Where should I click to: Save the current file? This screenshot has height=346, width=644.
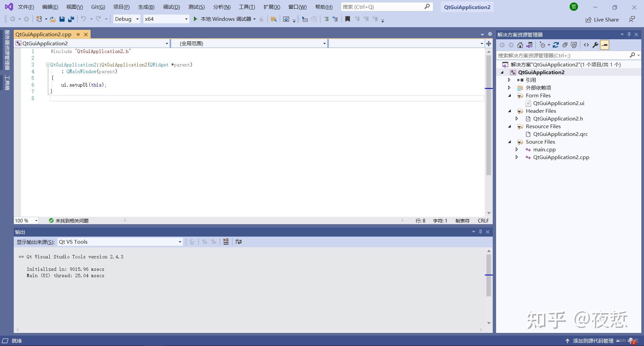click(x=62, y=19)
